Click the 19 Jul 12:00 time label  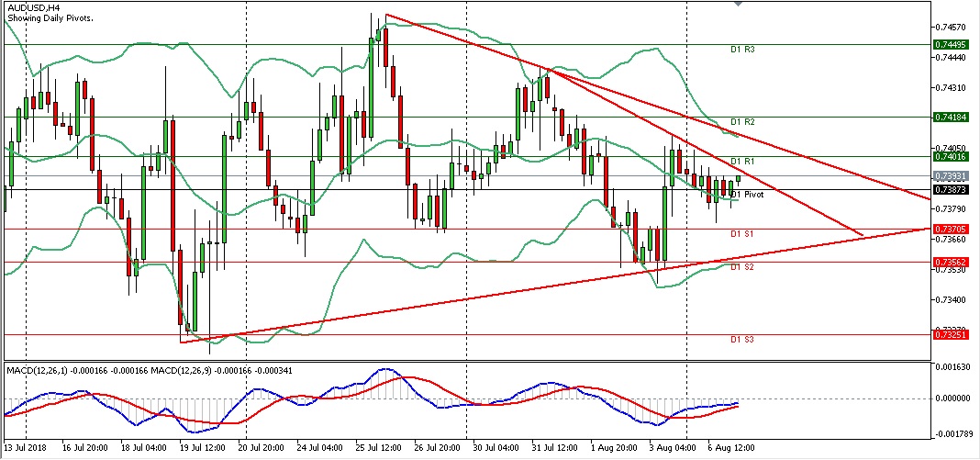coord(202,448)
